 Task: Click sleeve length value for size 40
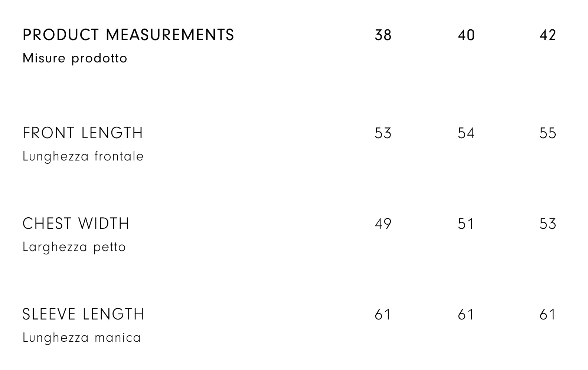(466, 315)
